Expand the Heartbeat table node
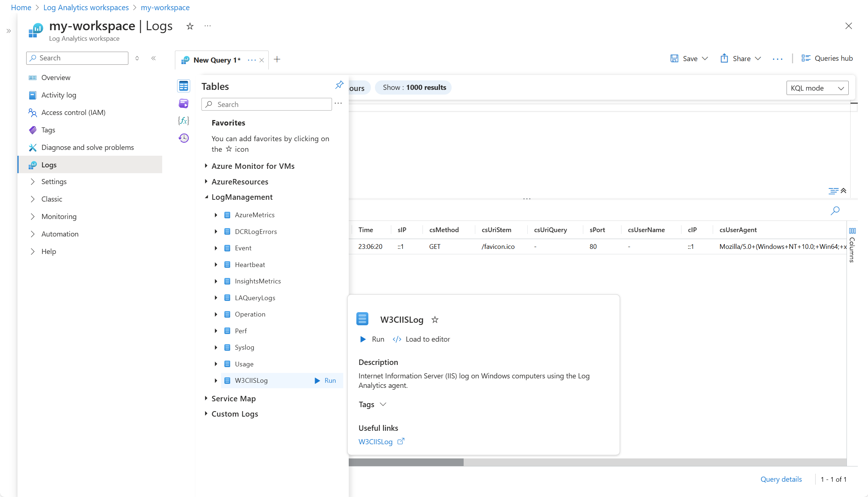 click(x=216, y=265)
